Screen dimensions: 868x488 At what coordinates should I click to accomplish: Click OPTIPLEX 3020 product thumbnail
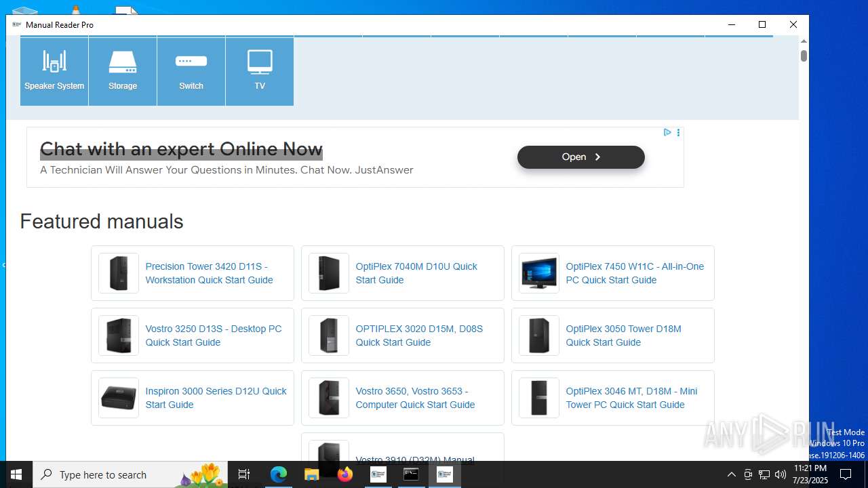pos(329,335)
